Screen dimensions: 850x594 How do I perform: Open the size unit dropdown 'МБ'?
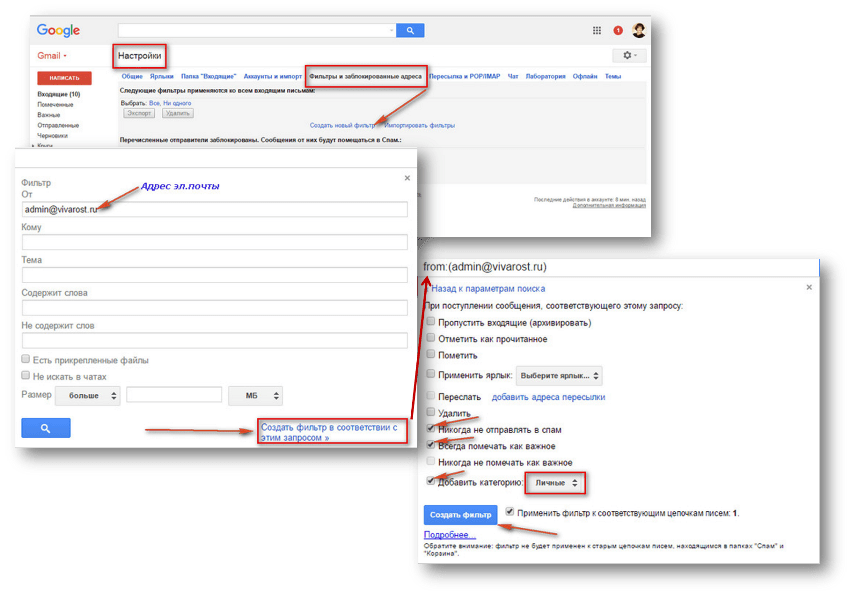(255, 396)
